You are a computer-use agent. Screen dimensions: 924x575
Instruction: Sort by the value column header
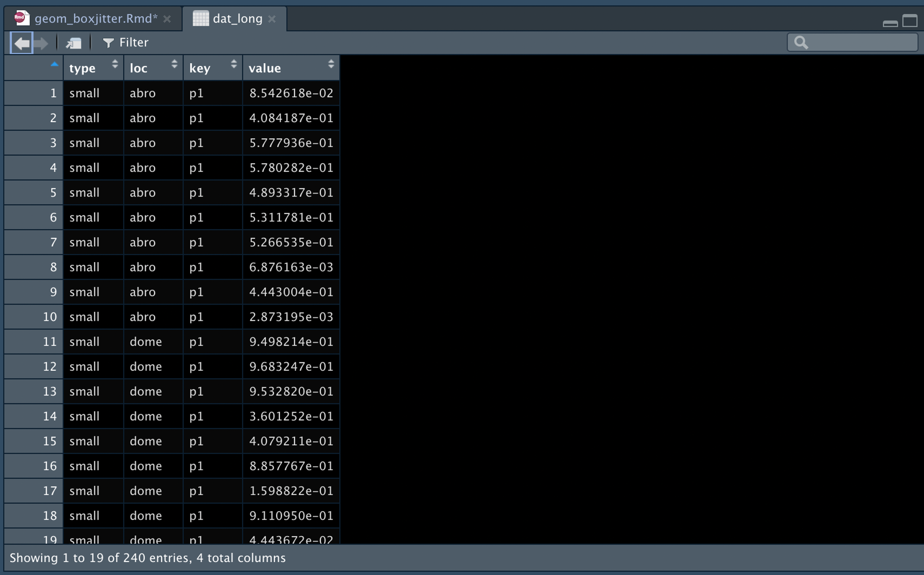291,68
